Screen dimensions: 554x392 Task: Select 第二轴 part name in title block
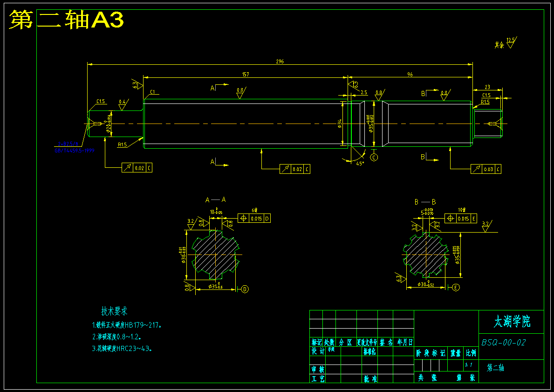click(495, 368)
